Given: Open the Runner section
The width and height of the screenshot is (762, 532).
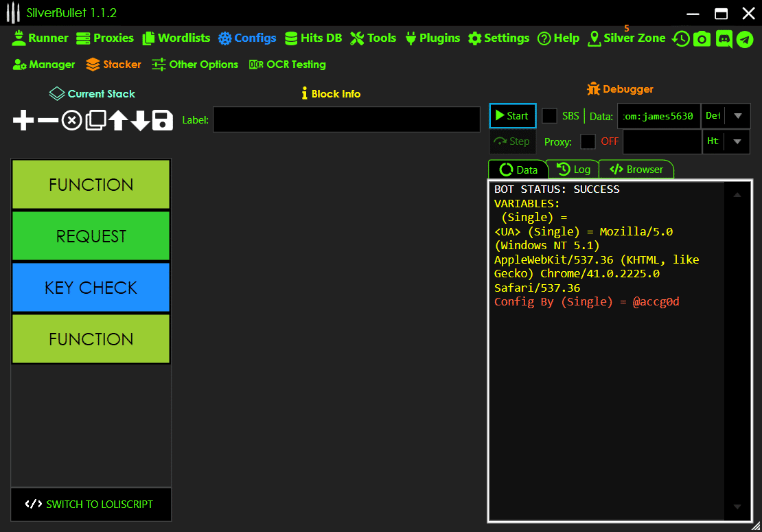Looking at the screenshot, I should click(x=41, y=38).
